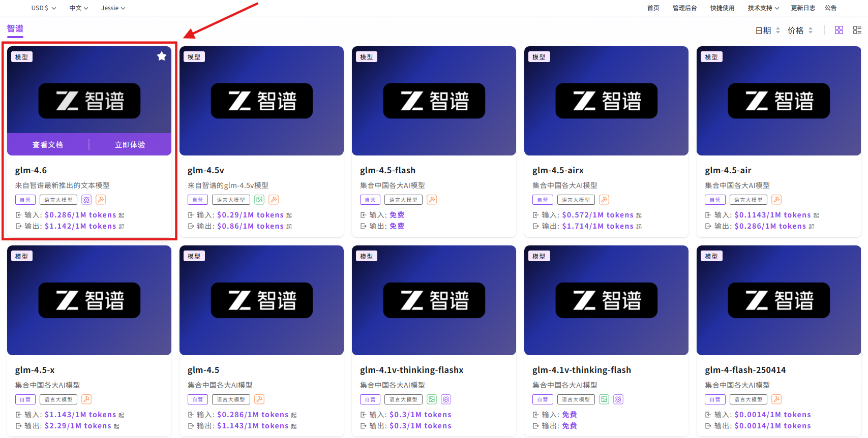Expand the 技术支持 menu
The image size is (868, 438).
click(763, 8)
